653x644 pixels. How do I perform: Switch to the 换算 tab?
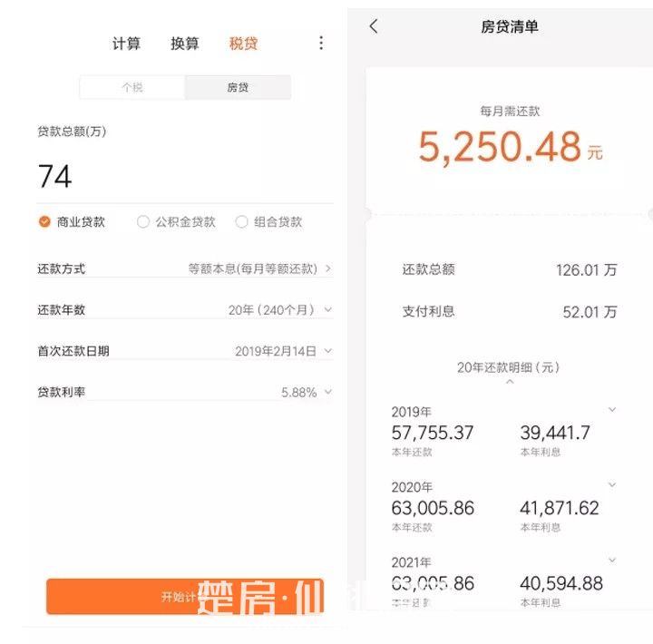pos(184,44)
